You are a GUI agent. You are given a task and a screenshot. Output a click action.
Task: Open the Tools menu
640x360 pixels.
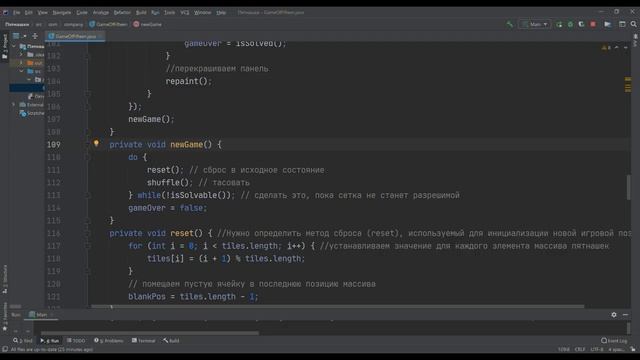(x=169, y=13)
